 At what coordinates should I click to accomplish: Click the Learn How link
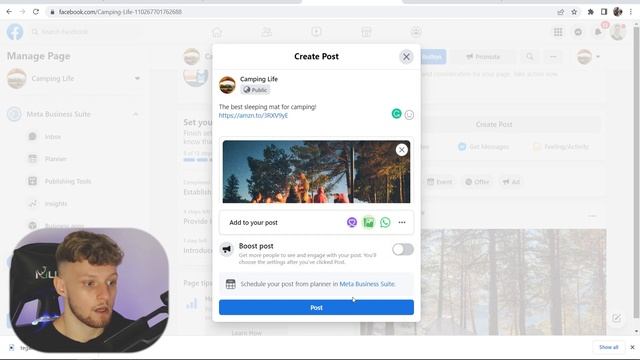click(x=247, y=333)
